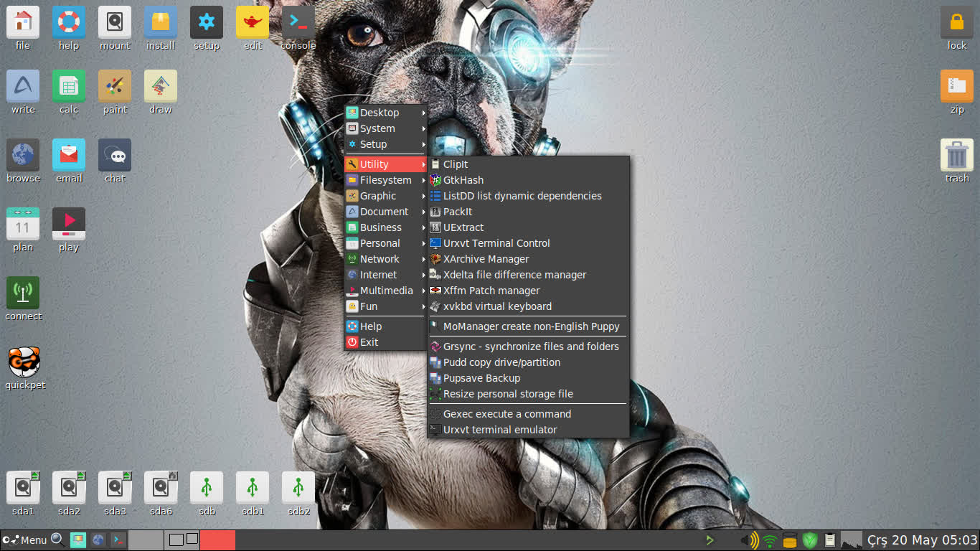Launch the paint application
The image size is (980, 551).
pos(114,85)
